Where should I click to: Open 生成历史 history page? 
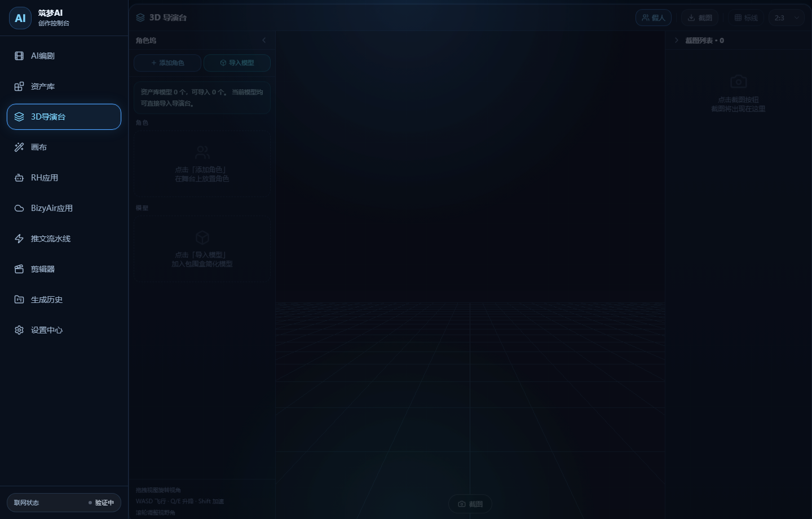[x=64, y=300]
